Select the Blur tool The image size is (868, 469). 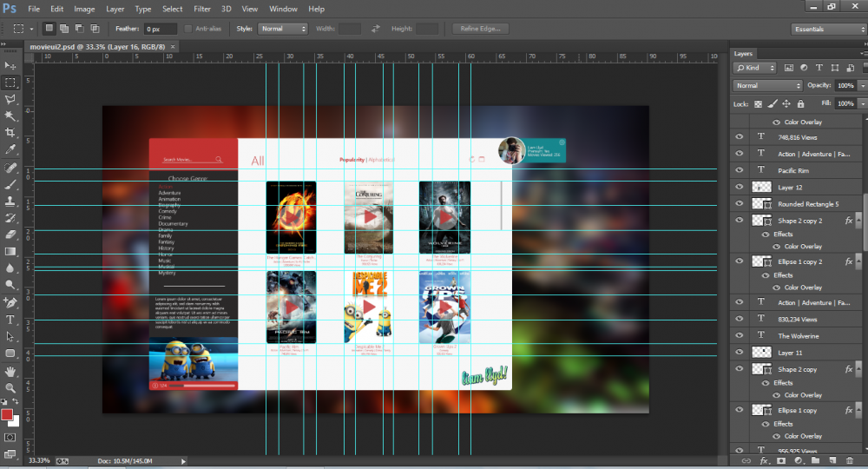coord(10,268)
